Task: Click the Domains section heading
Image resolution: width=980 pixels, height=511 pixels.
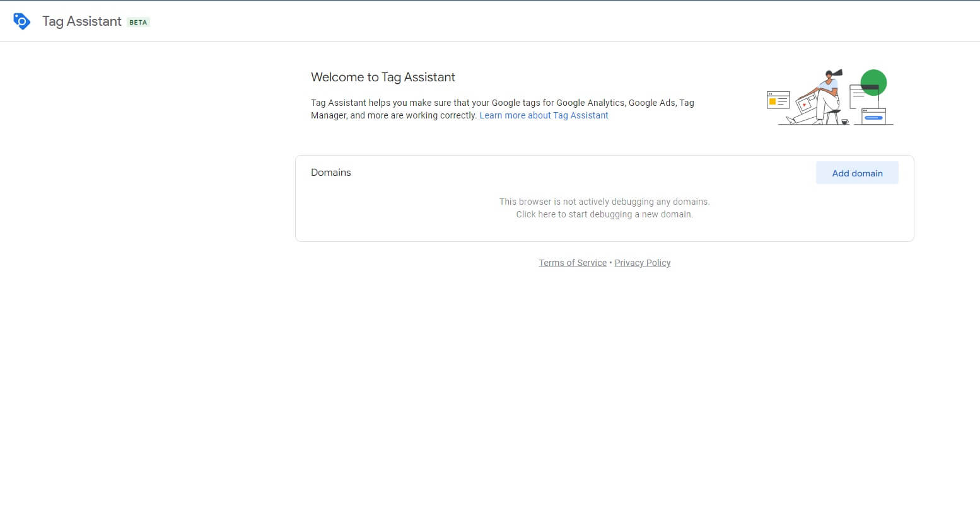Action: click(x=331, y=173)
